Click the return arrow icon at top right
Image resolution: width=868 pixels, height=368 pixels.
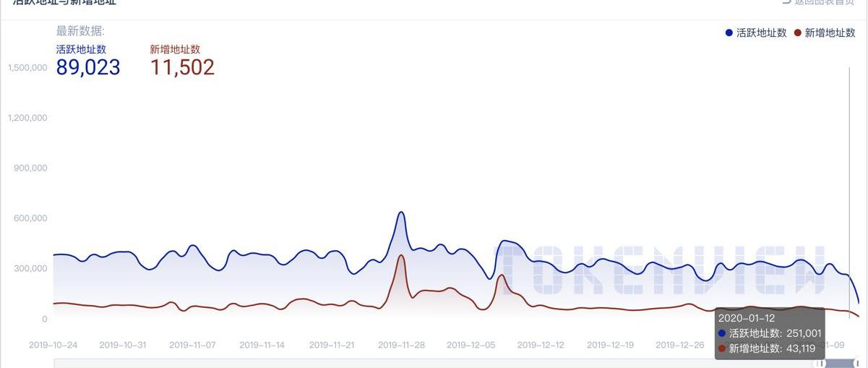786,2
